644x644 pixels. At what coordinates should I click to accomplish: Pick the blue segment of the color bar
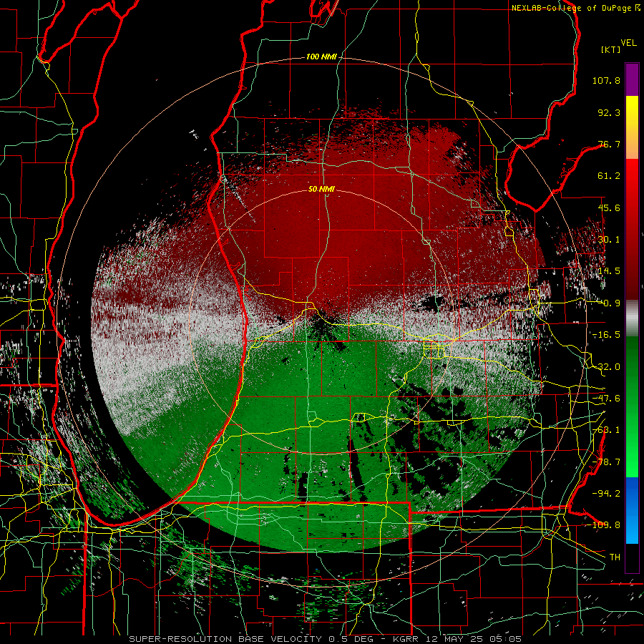(632, 510)
